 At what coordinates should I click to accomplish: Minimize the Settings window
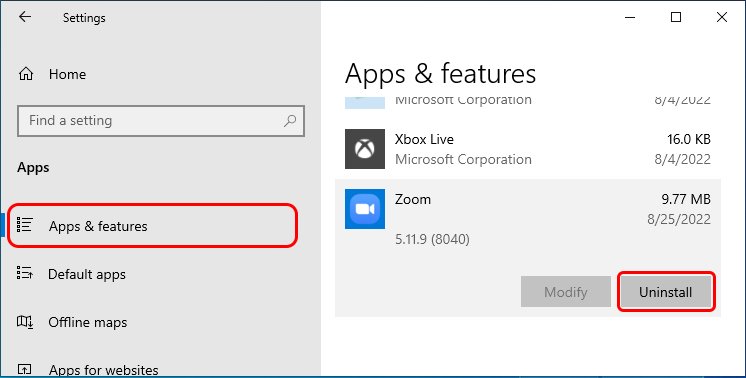tap(629, 18)
